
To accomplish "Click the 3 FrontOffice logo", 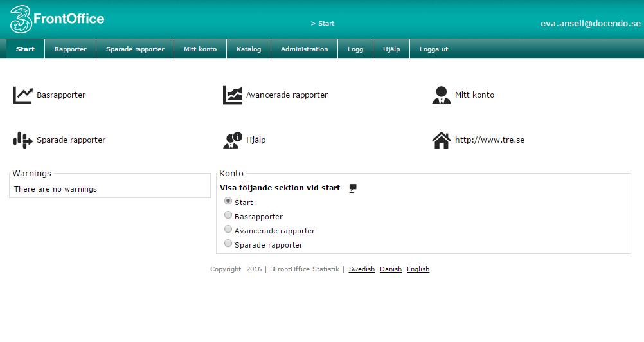I will click(57, 19).
